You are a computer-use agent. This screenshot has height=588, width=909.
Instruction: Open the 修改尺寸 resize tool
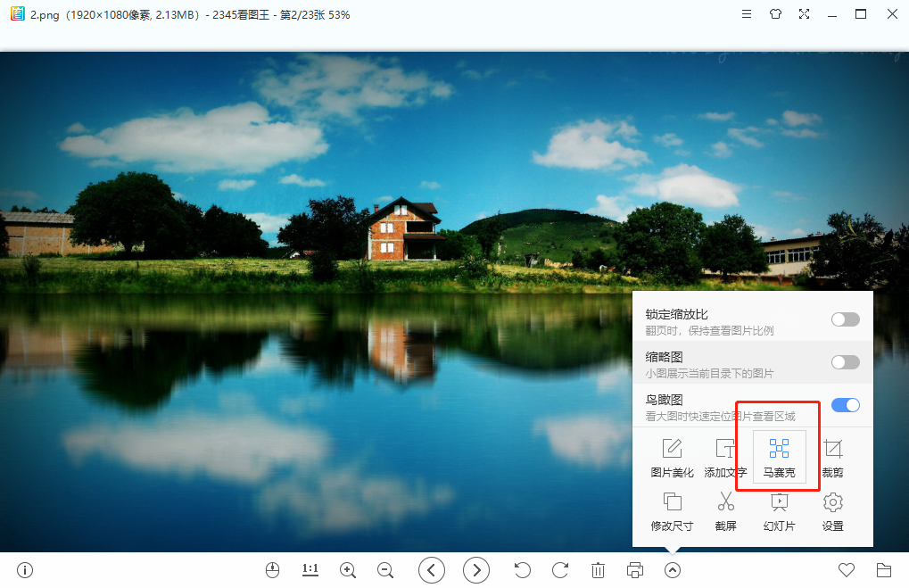pos(671,510)
